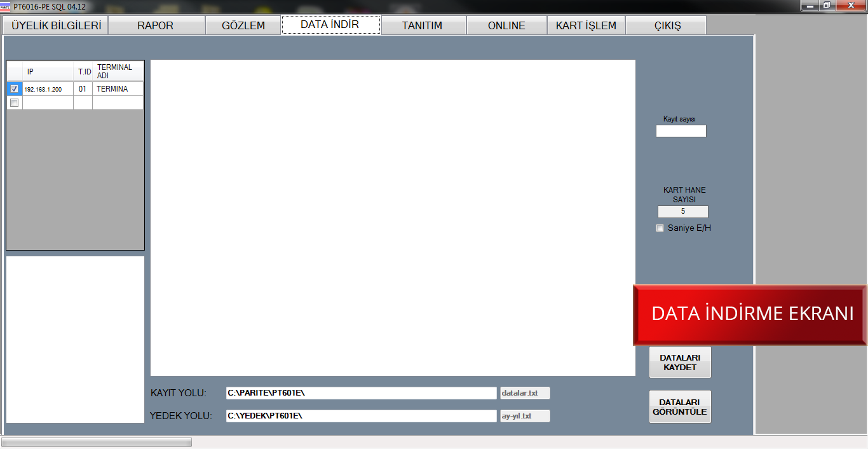Focus the YEDEK YOLU path field
The width and height of the screenshot is (868, 449).
[360, 416]
